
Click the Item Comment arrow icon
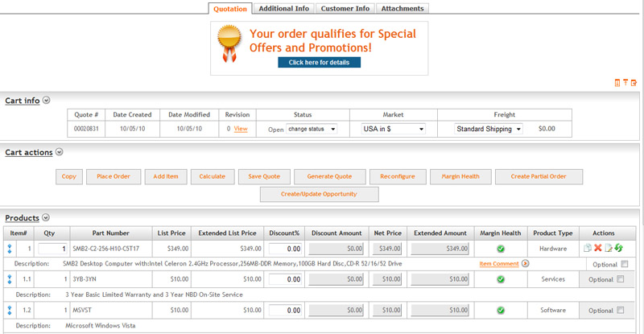tap(525, 263)
